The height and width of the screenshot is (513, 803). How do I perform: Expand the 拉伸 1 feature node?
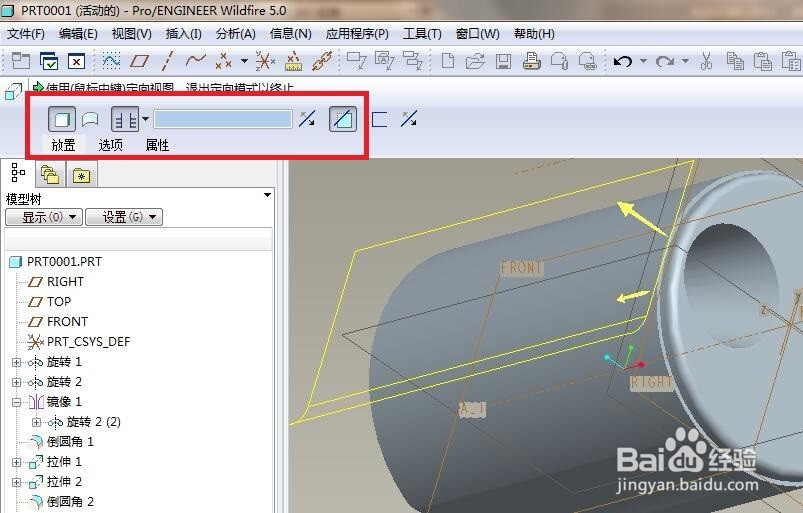(16, 462)
